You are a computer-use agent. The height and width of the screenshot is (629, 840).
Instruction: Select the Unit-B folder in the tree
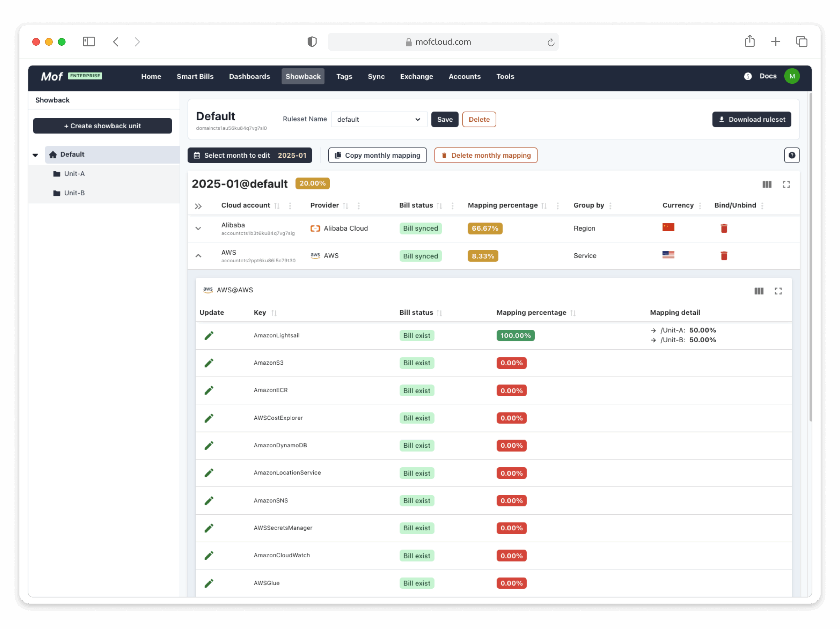tap(74, 193)
